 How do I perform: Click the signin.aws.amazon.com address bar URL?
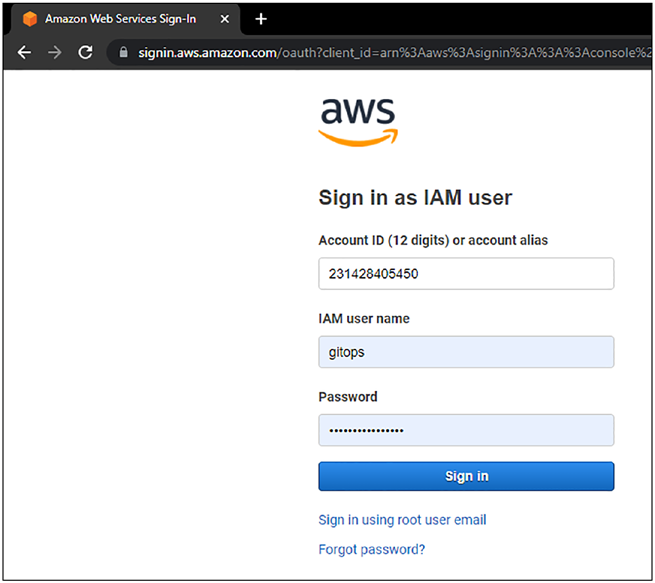pyautogui.click(x=380, y=53)
